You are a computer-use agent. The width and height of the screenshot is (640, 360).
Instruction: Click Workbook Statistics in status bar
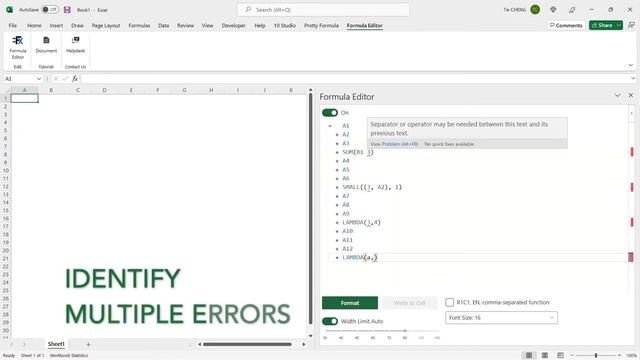(69, 356)
